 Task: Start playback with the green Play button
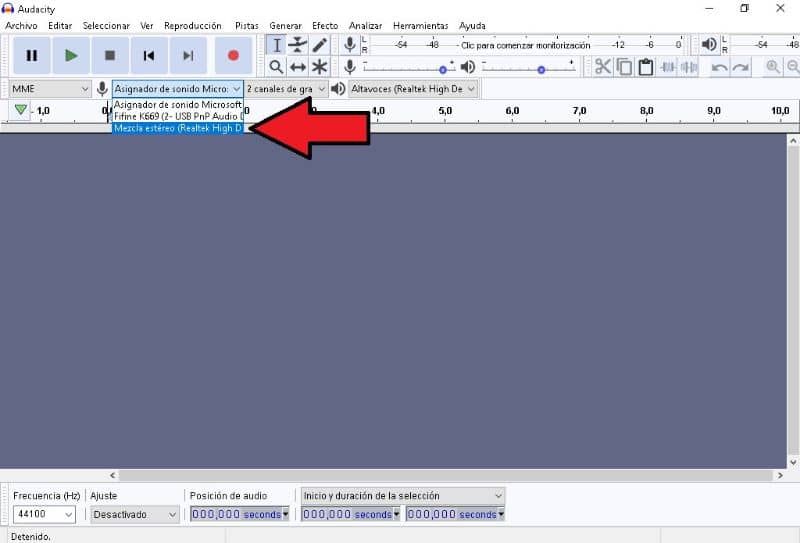point(71,55)
